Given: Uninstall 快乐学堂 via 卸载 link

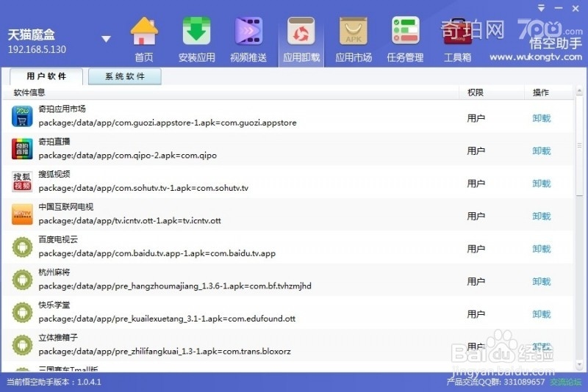Looking at the screenshot, I should coord(542,314).
